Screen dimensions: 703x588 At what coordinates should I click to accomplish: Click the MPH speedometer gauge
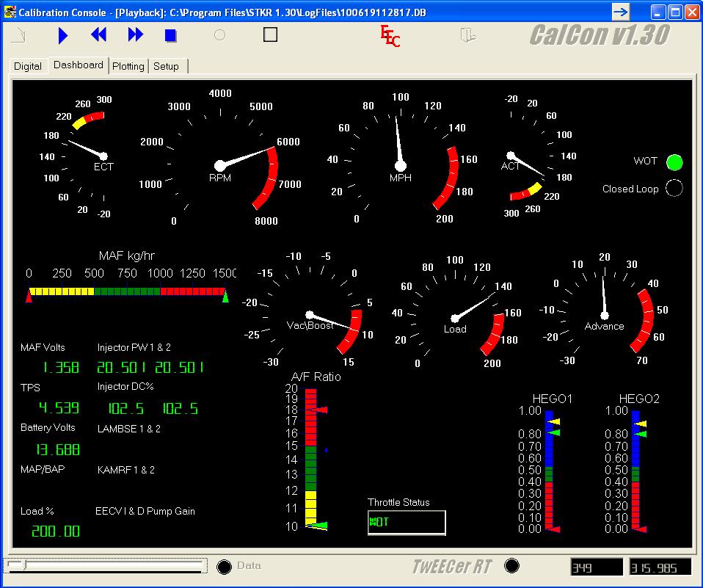click(401, 159)
